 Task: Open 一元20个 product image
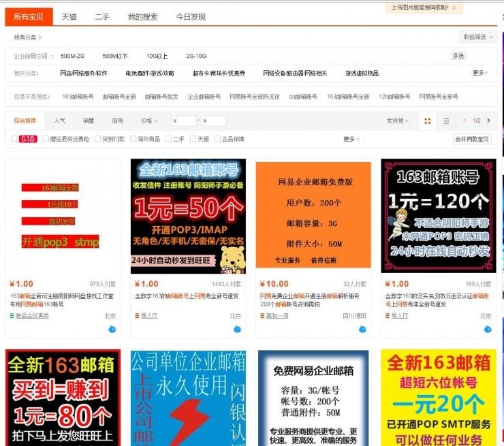439,398
